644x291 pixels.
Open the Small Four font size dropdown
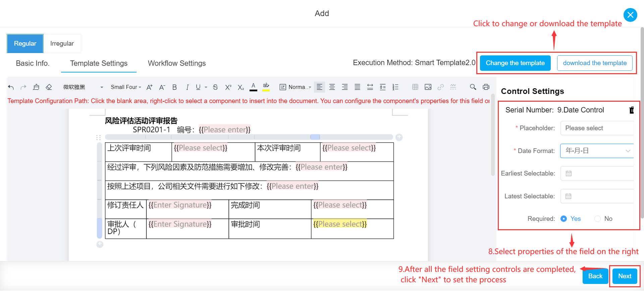[126, 87]
